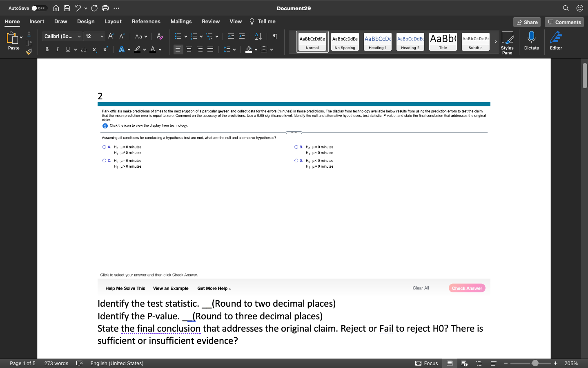Center align the text
The width and height of the screenshot is (588, 368).
[189, 49]
